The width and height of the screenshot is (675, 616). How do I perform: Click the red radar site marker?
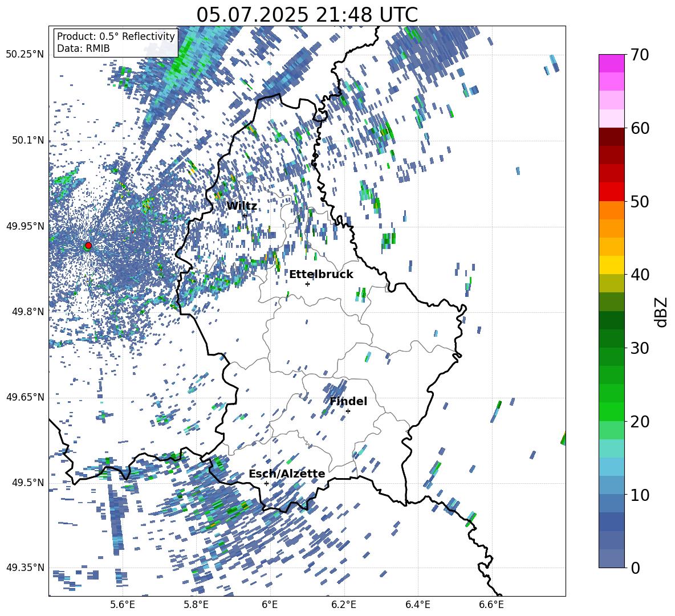[88, 246]
